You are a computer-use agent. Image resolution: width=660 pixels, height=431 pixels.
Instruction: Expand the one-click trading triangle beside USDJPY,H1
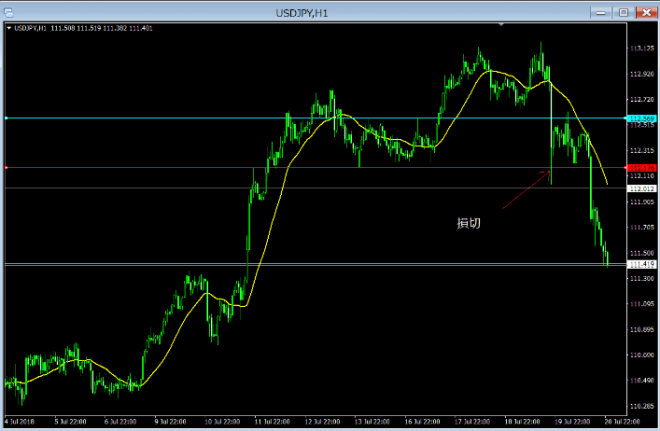tap(10, 28)
